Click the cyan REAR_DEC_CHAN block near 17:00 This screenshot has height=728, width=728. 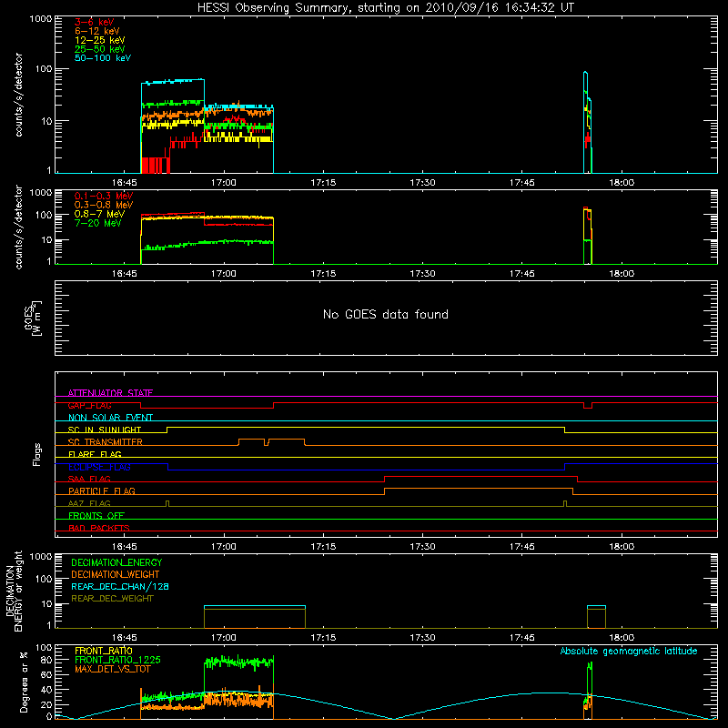tap(255, 606)
